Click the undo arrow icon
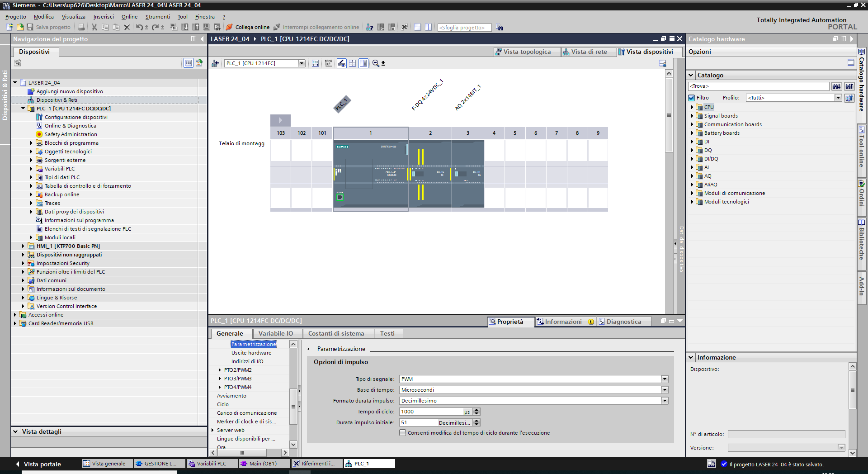868x474 pixels. 139,27
